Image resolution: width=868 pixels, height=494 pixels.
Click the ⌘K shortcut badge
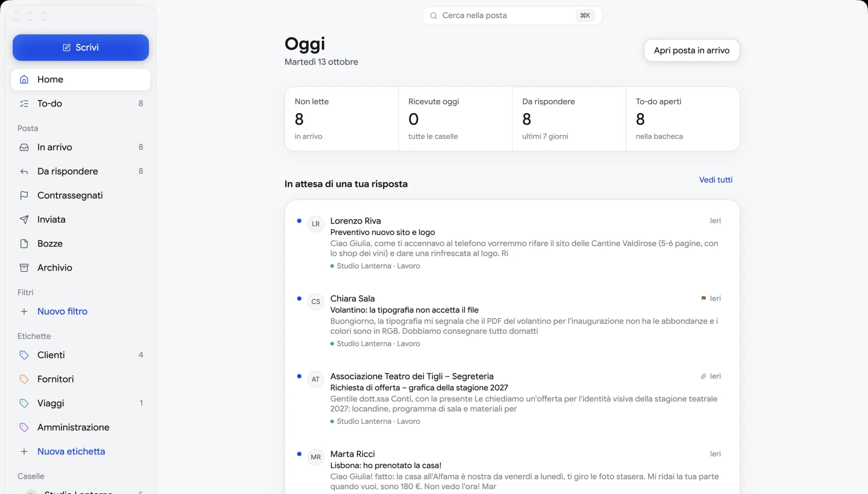(585, 16)
